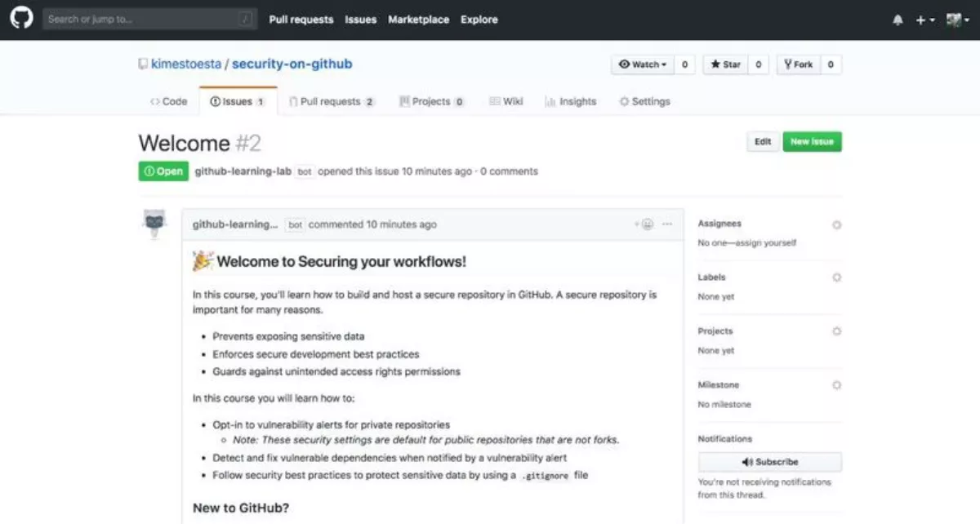Subscribe to this thread's notifications
The width and height of the screenshot is (980, 524).
click(x=769, y=462)
